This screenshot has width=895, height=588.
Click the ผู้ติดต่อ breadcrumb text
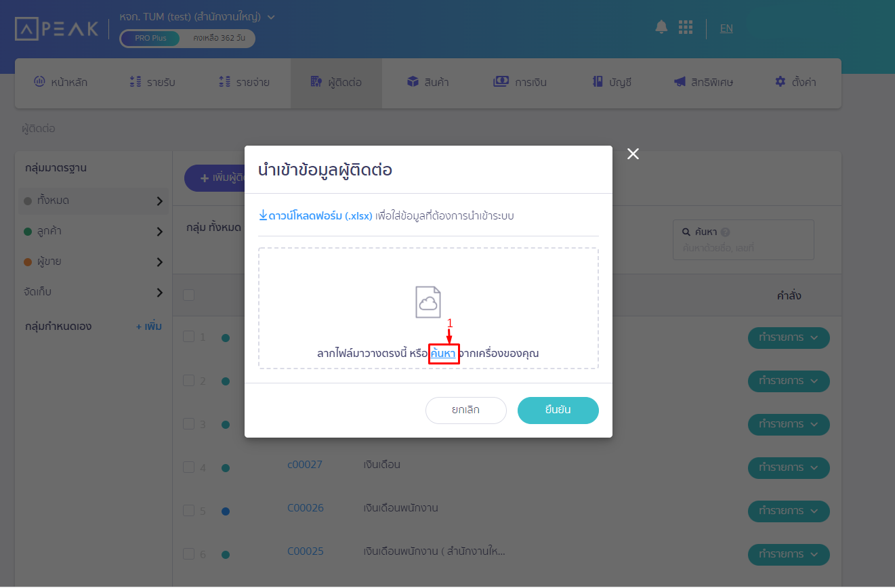pos(39,129)
